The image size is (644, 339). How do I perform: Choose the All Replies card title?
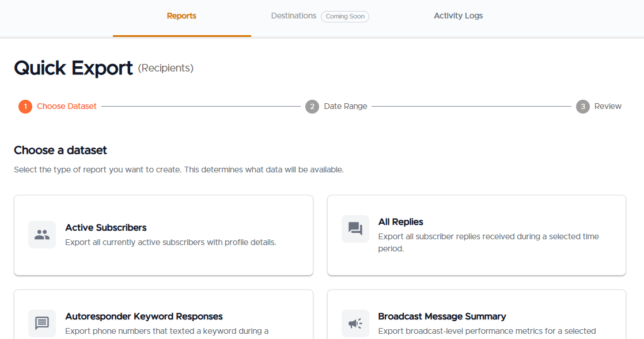pyautogui.click(x=401, y=222)
